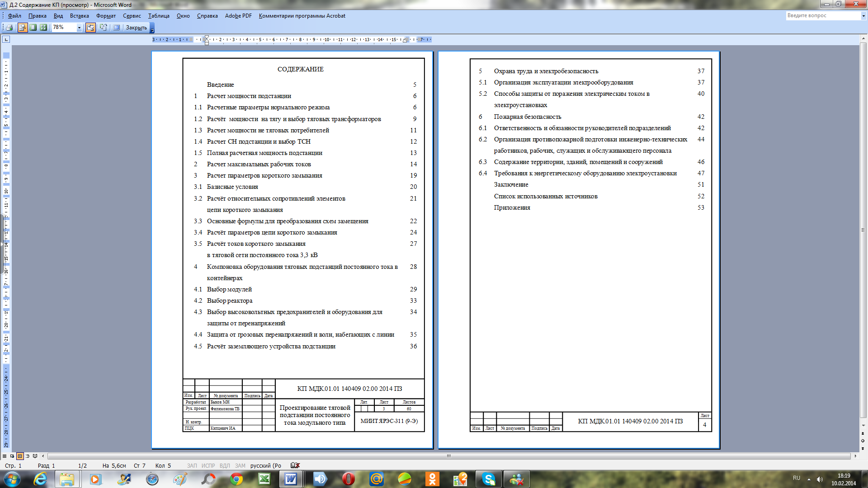Screen dimensions: 868x488
Task: Open the Справка menu
Action: point(207,16)
